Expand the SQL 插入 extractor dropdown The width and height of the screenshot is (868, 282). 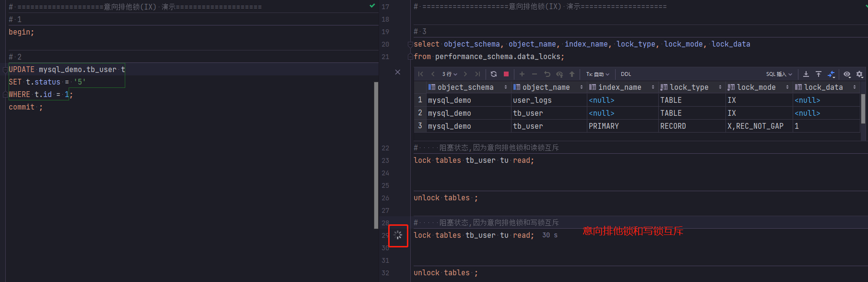(779, 74)
